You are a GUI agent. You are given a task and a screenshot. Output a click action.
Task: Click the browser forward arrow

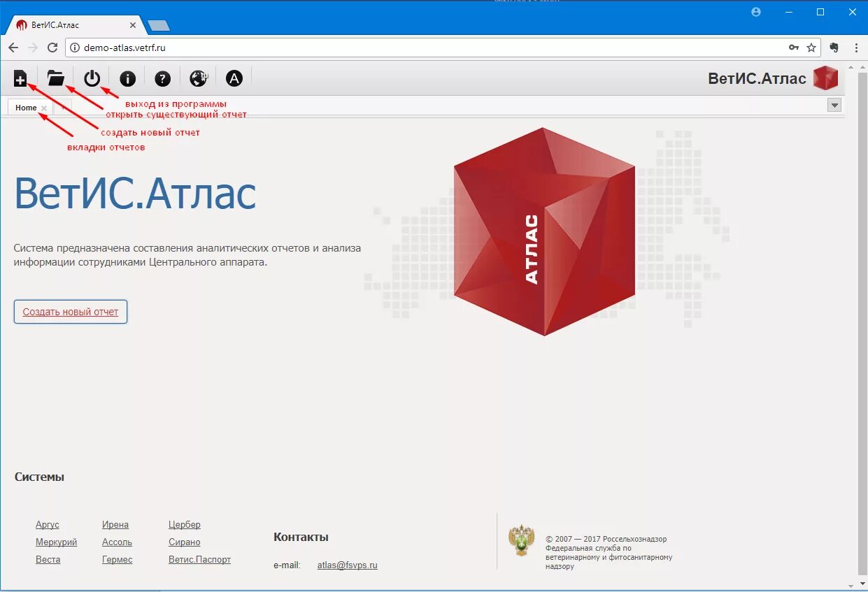click(33, 48)
